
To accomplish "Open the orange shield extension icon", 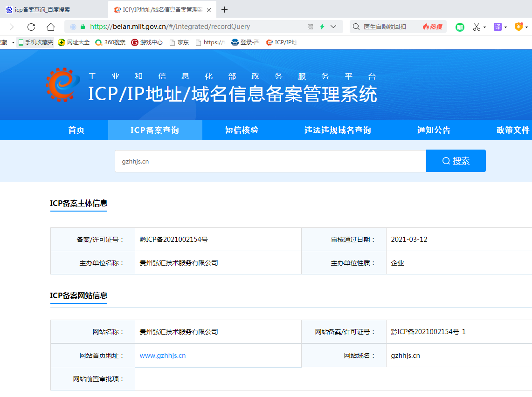I will pos(518,27).
